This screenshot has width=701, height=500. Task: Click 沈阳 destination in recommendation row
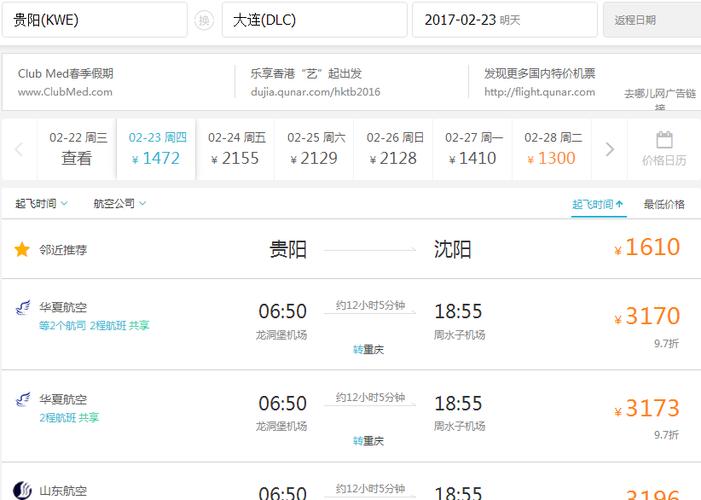pyautogui.click(x=452, y=249)
